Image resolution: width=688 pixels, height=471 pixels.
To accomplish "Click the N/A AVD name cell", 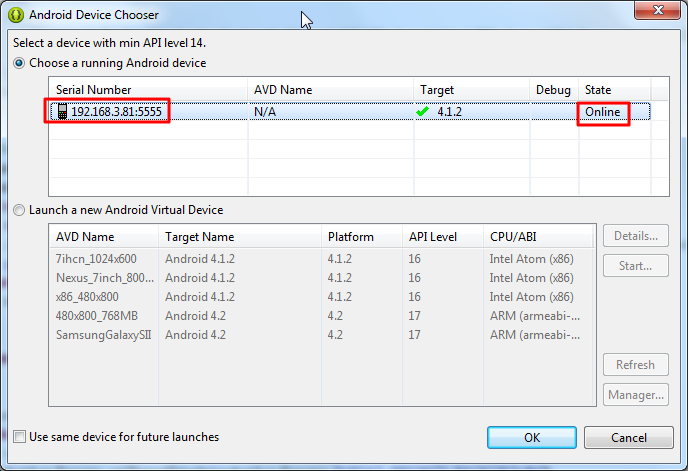I will (x=265, y=112).
